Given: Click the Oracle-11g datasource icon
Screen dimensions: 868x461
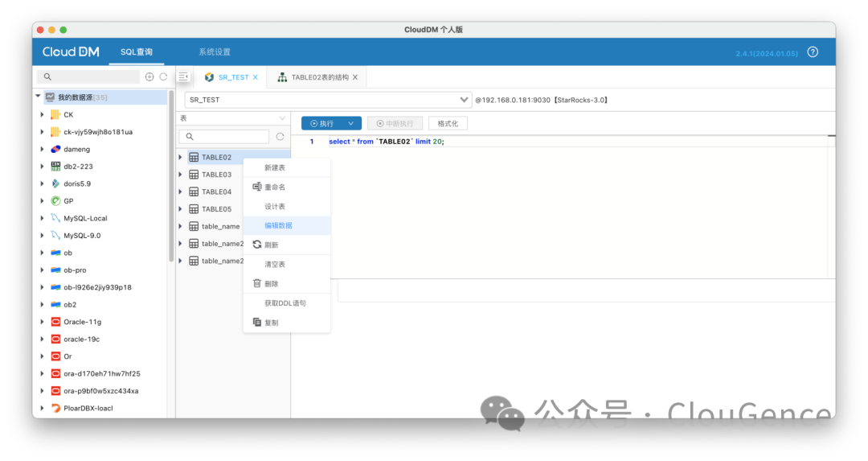Looking at the screenshot, I should 55,322.
